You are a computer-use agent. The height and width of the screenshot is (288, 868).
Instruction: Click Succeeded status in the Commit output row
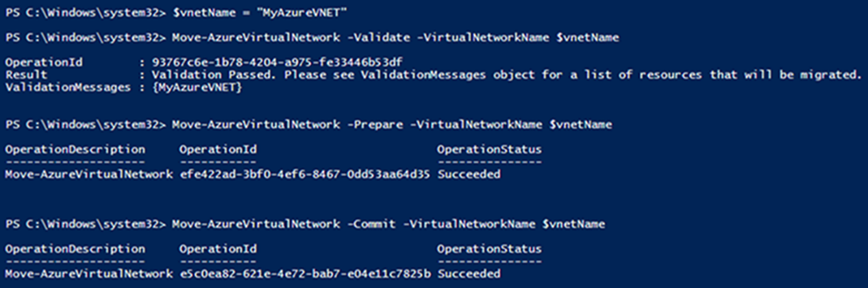pos(469,274)
